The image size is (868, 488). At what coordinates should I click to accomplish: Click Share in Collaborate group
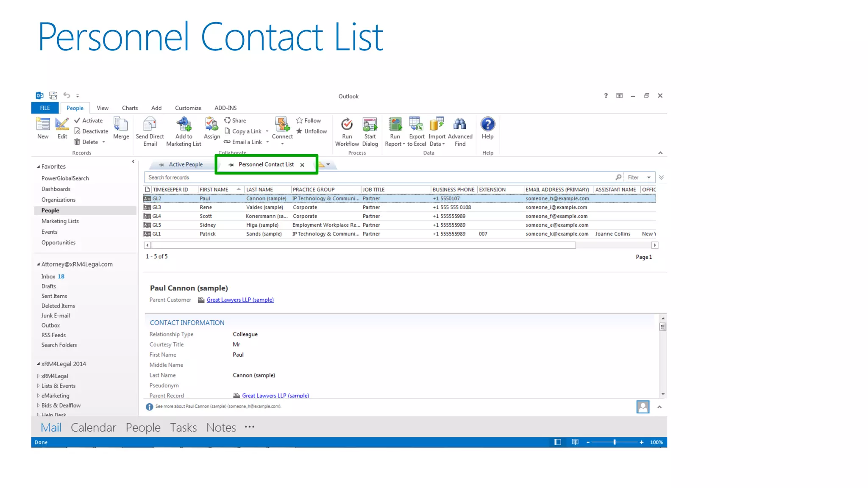click(x=235, y=121)
